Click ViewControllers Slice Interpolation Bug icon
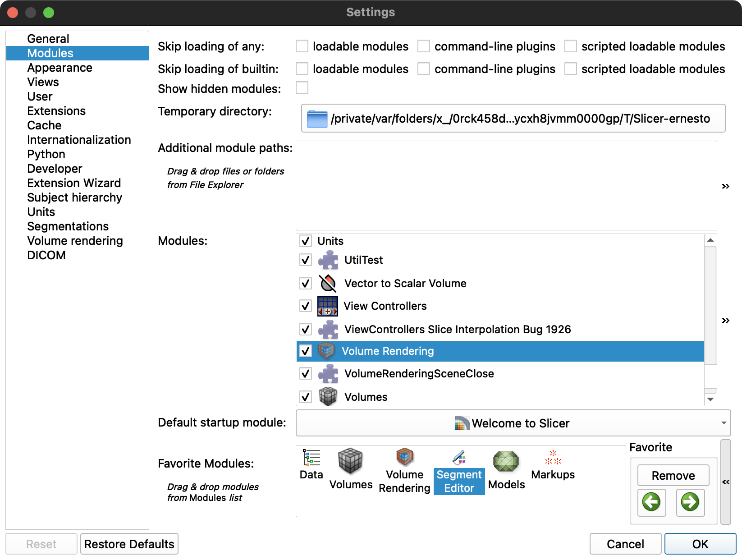Image resolution: width=742 pixels, height=560 pixels. point(328,329)
